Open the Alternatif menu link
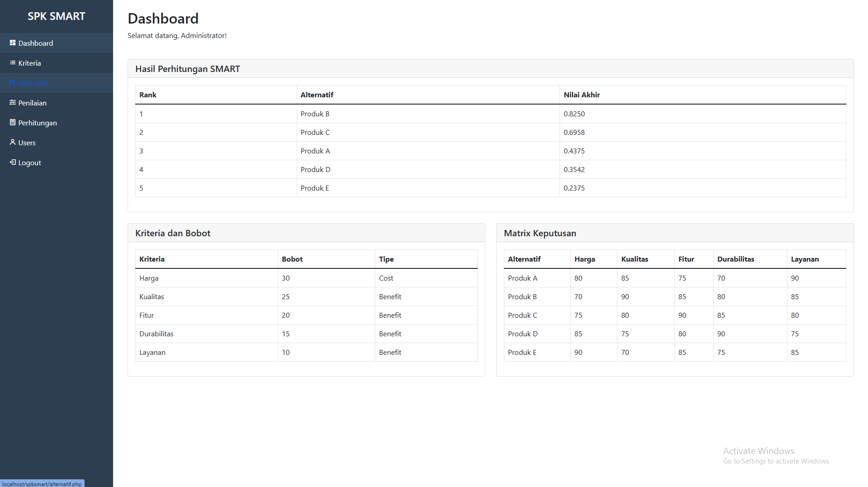Image resolution: width=868 pixels, height=487 pixels. click(x=57, y=83)
